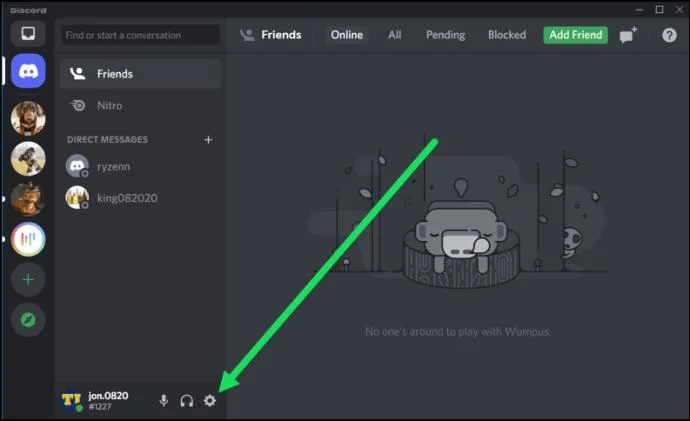Click the jon.0820 user avatar

tap(72, 401)
